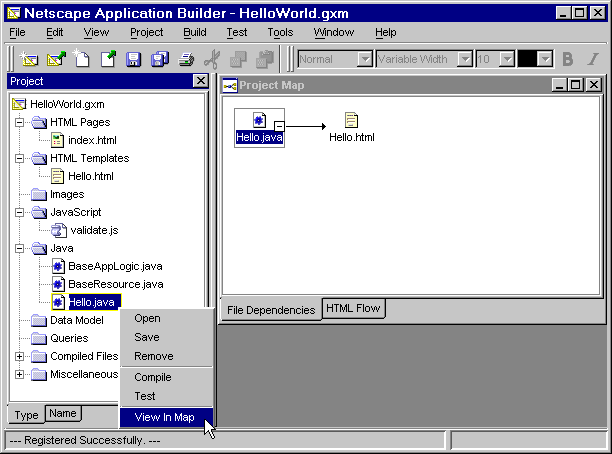Choose Compile from the context menu

(x=166, y=377)
